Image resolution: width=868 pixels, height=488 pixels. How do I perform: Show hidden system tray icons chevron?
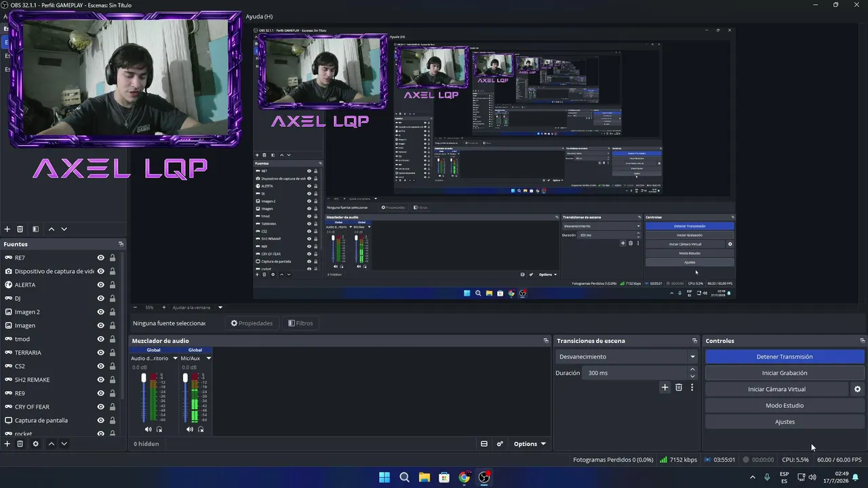[752, 477]
